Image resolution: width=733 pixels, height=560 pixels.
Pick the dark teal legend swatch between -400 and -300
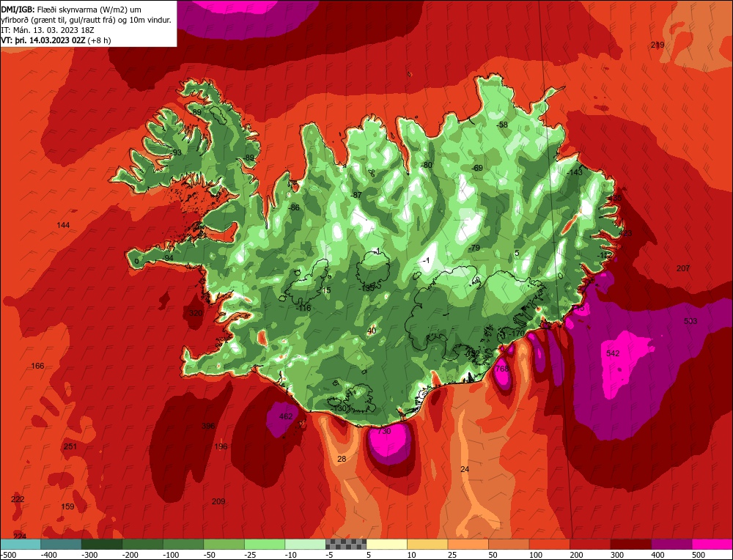point(61,544)
